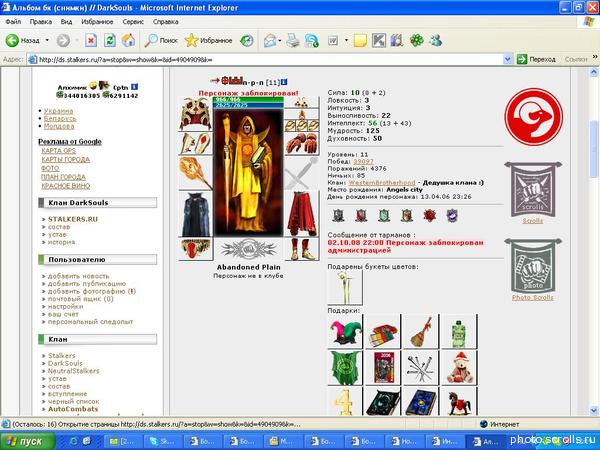Click the golden staff weapon icon
Image resolution: width=600 pixels, height=450 pixels.
[x=195, y=173]
